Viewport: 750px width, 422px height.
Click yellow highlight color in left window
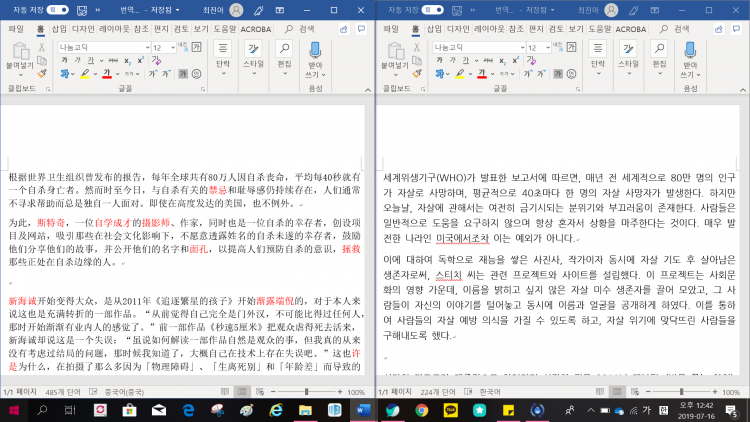pyautogui.click(x=85, y=74)
